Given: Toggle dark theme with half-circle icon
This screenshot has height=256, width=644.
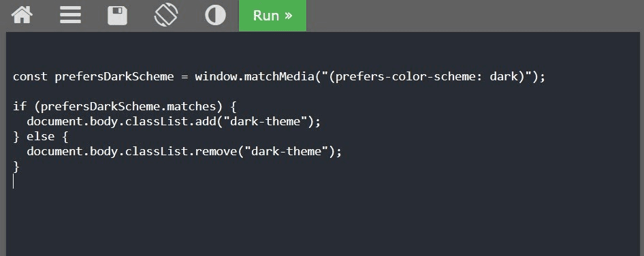Looking at the screenshot, I should [x=215, y=15].
